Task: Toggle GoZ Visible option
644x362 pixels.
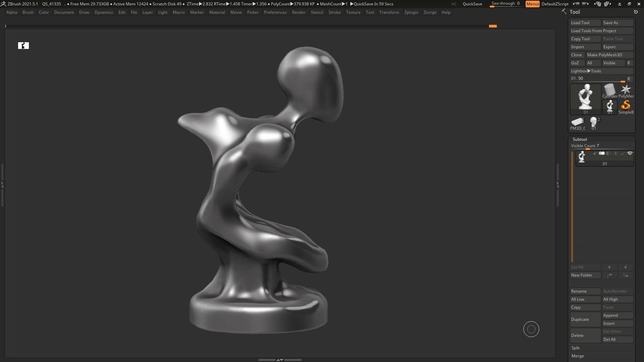Action: [613, 63]
